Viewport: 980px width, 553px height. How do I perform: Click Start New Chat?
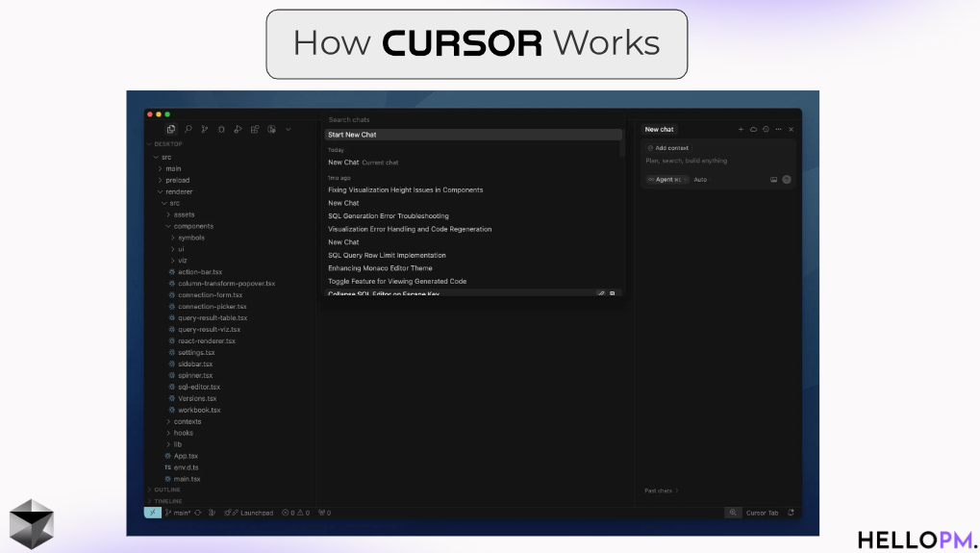(x=352, y=135)
